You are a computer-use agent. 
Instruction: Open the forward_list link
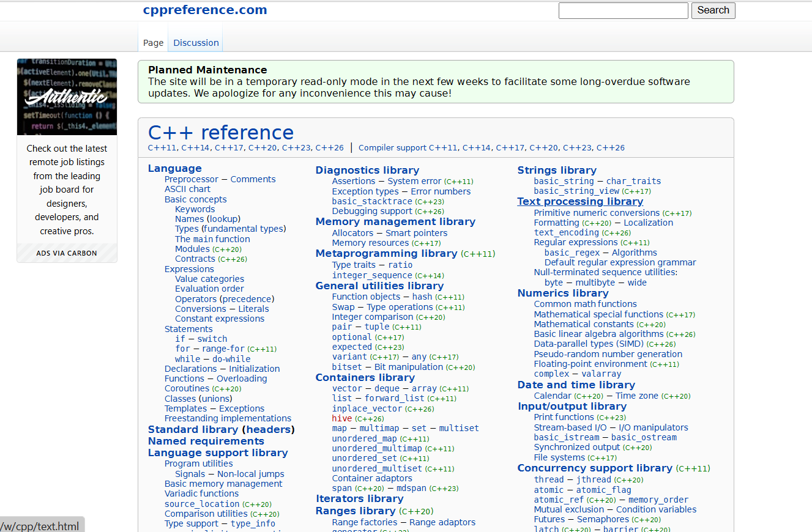[x=395, y=398]
